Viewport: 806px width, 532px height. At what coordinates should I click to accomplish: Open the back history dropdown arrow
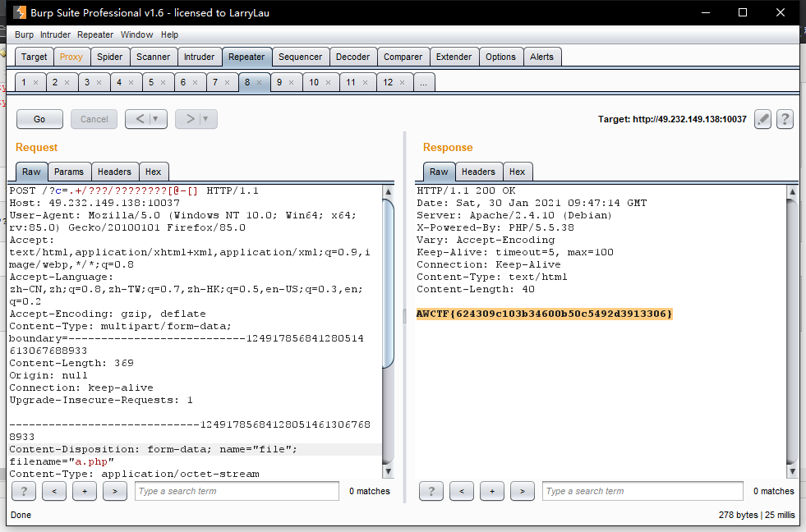click(156, 119)
